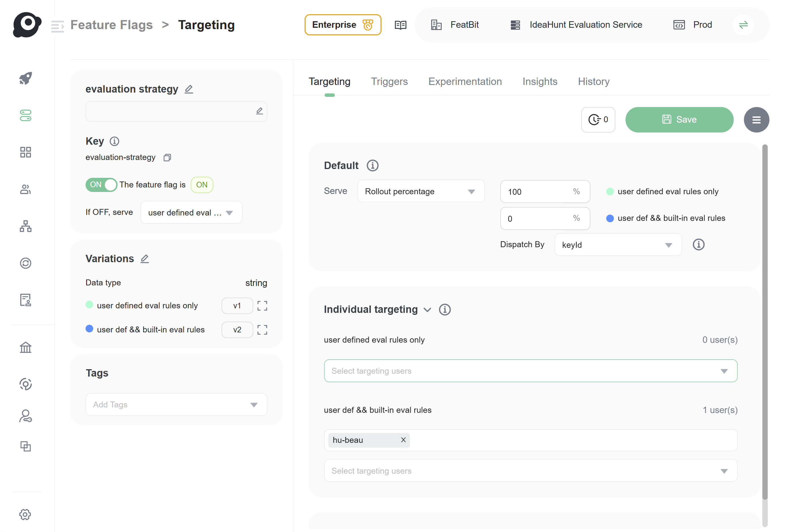Click the rocket Get Started sidebar icon

pyautogui.click(x=25, y=78)
